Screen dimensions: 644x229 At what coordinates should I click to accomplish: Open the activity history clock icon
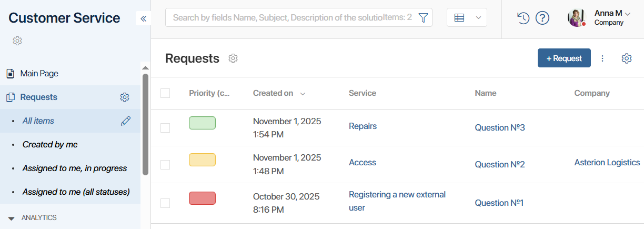point(522,18)
